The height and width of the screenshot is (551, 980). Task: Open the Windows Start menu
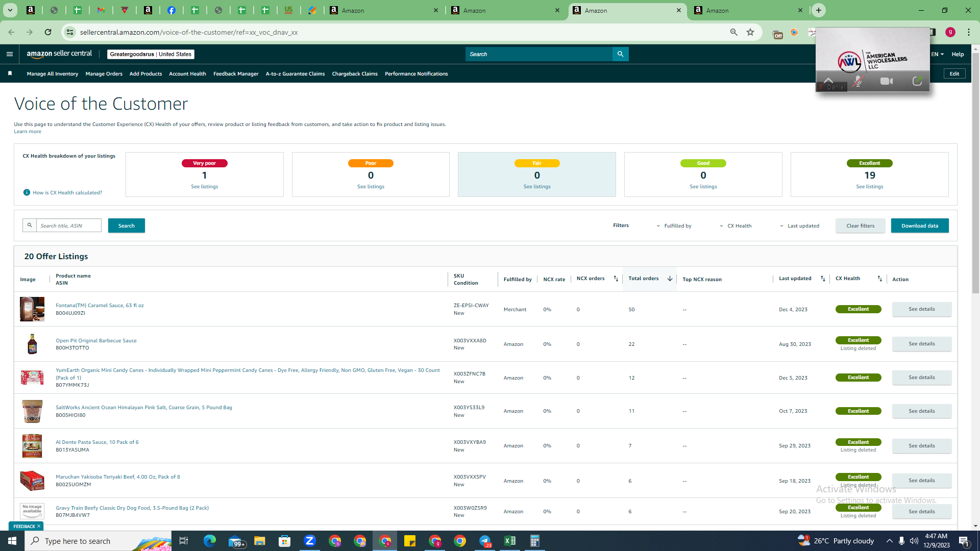click(12, 541)
